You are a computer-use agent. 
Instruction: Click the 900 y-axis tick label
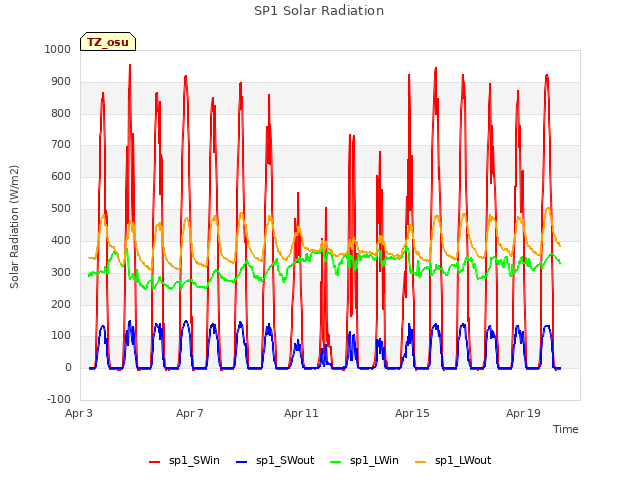point(61,82)
